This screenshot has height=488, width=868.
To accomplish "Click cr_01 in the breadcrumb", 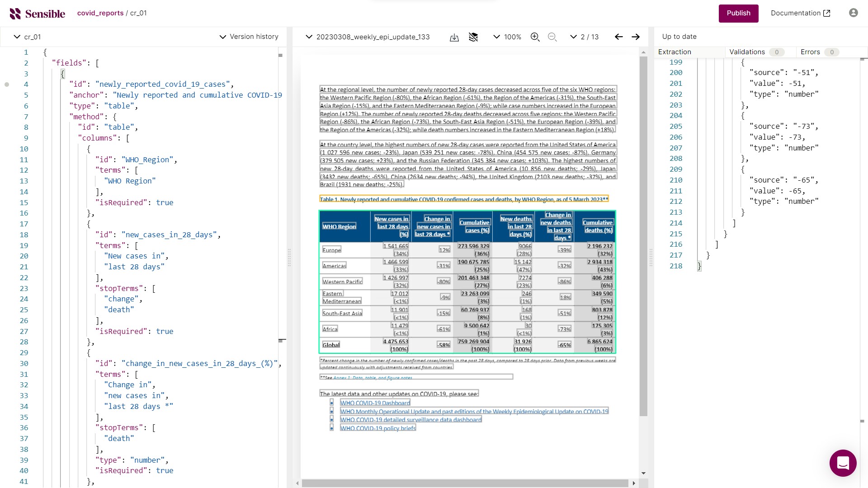I will 138,13.
